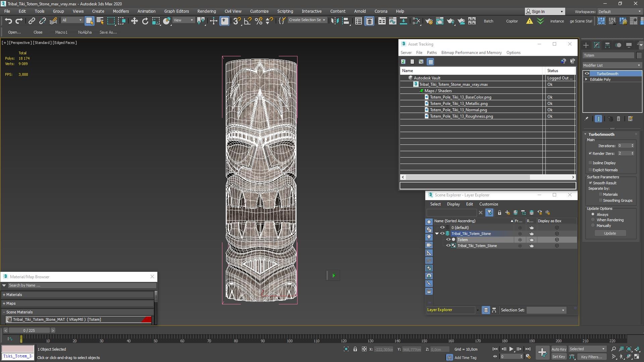Open Paths menu in Asset Tracking
Image resolution: width=644 pixels, height=362 pixels.
432,53
